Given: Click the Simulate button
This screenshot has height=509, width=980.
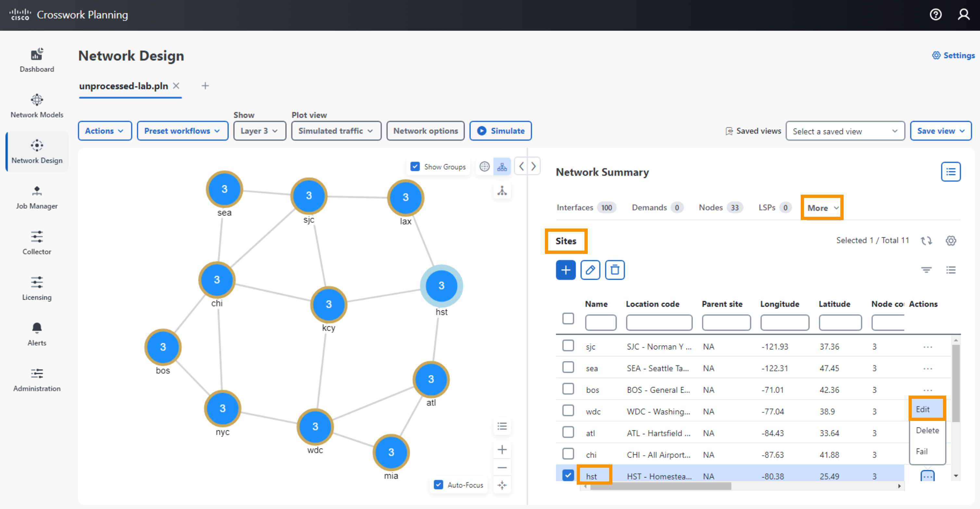Looking at the screenshot, I should pos(500,131).
